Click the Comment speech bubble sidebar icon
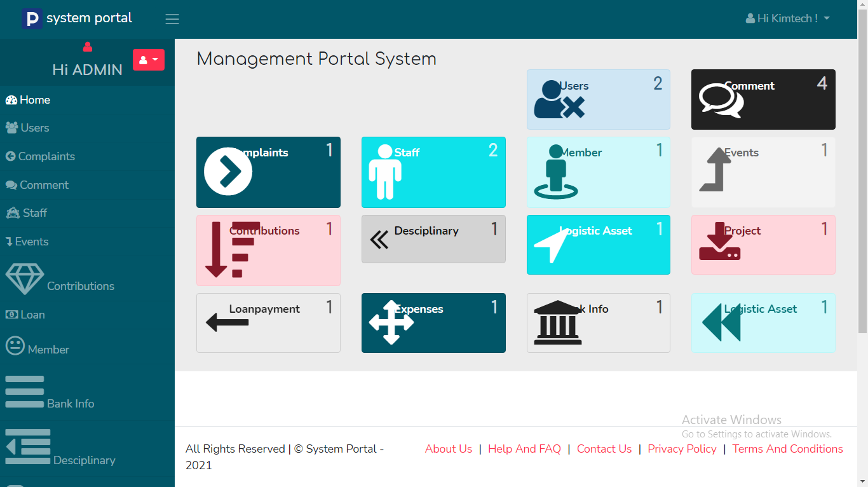 click(11, 185)
